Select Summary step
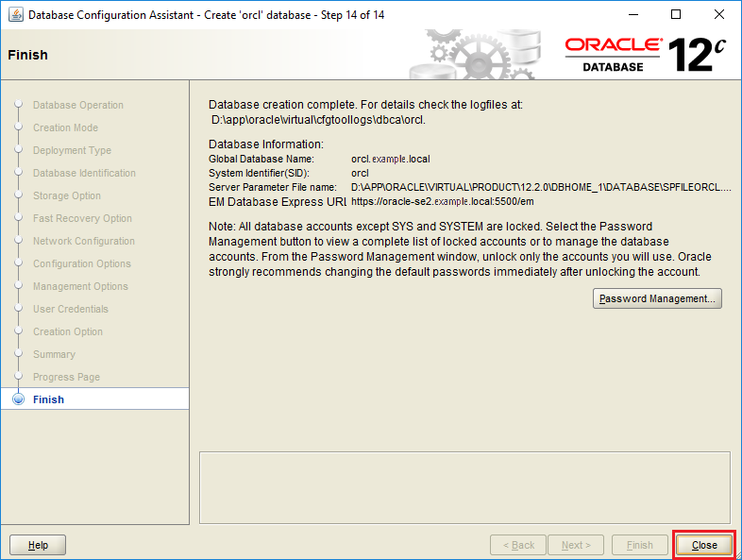Image resolution: width=742 pixels, height=560 pixels. point(54,354)
